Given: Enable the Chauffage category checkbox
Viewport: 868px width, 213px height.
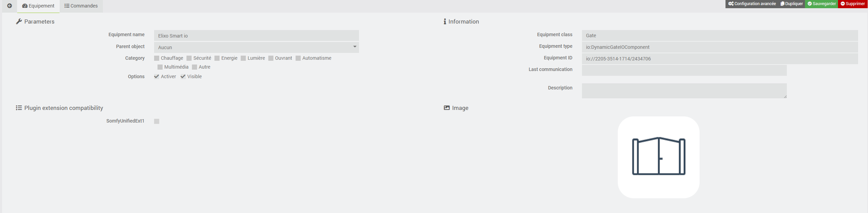Looking at the screenshot, I should click(x=157, y=58).
